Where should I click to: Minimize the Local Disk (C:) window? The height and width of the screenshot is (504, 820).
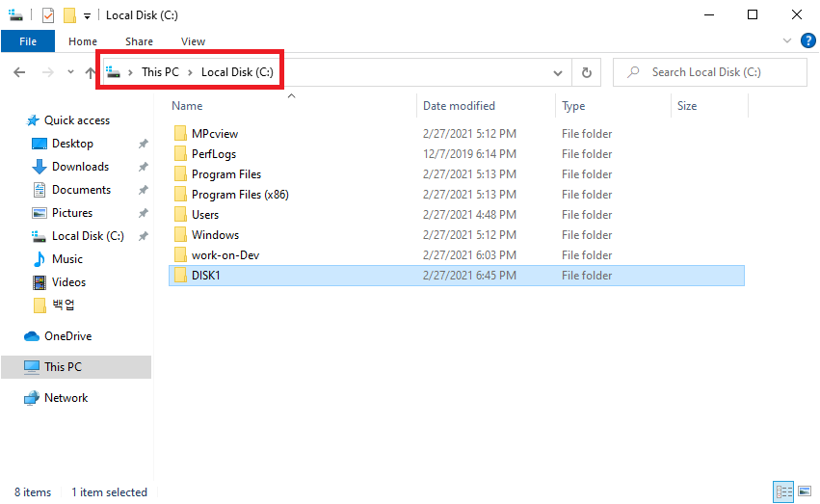click(709, 14)
